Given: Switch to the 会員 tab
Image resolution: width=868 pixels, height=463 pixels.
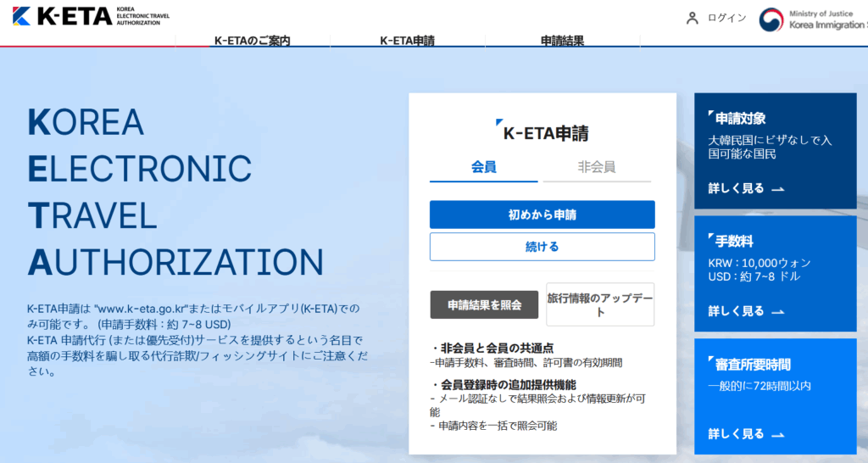Looking at the screenshot, I should click(x=484, y=167).
